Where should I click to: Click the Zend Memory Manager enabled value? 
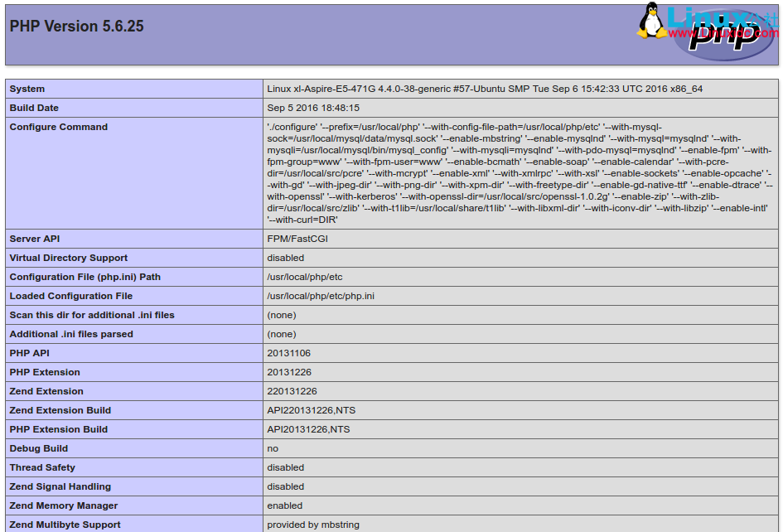pos(285,505)
